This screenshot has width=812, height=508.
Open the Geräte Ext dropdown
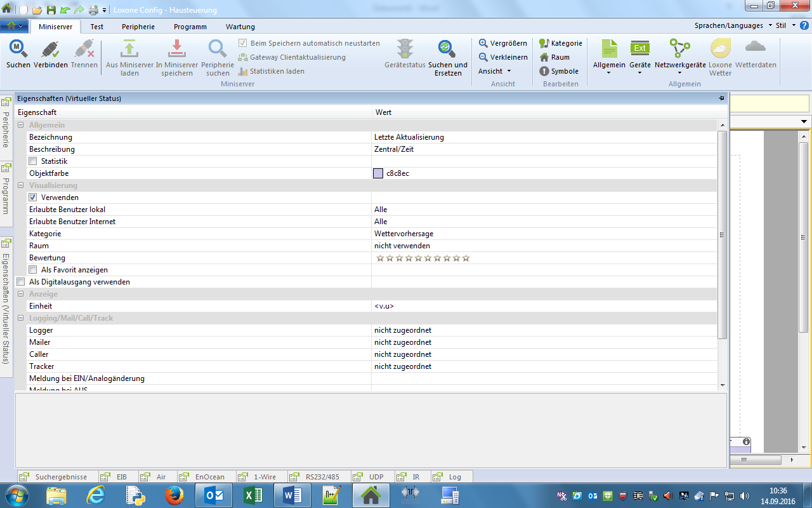640,56
